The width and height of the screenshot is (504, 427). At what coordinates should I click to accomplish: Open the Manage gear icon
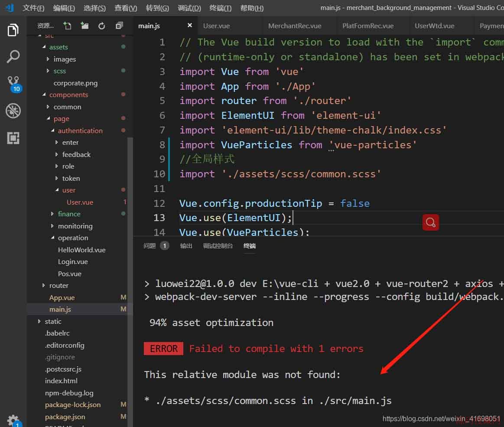(13, 420)
